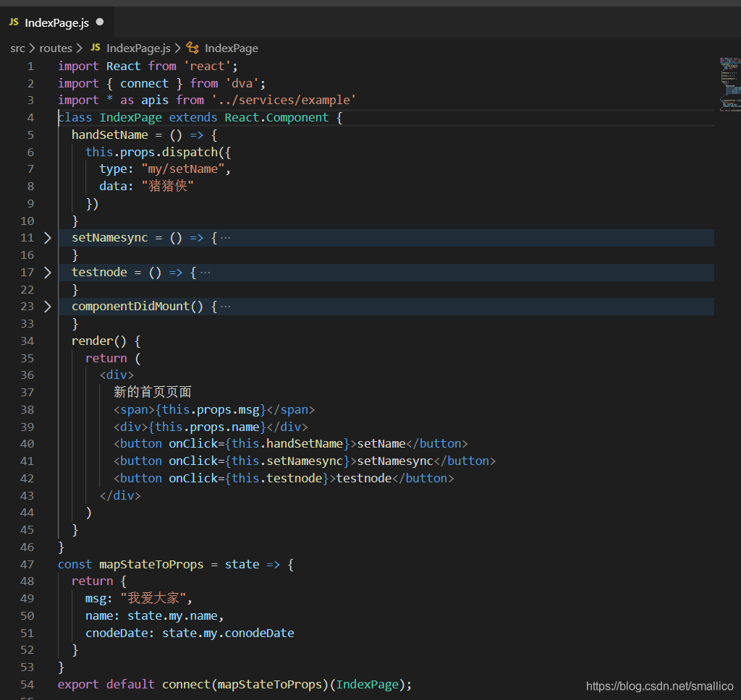This screenshot has height=700, width=741.
Task: Open the src breadcrumb segment
Action: pos(17,48)
